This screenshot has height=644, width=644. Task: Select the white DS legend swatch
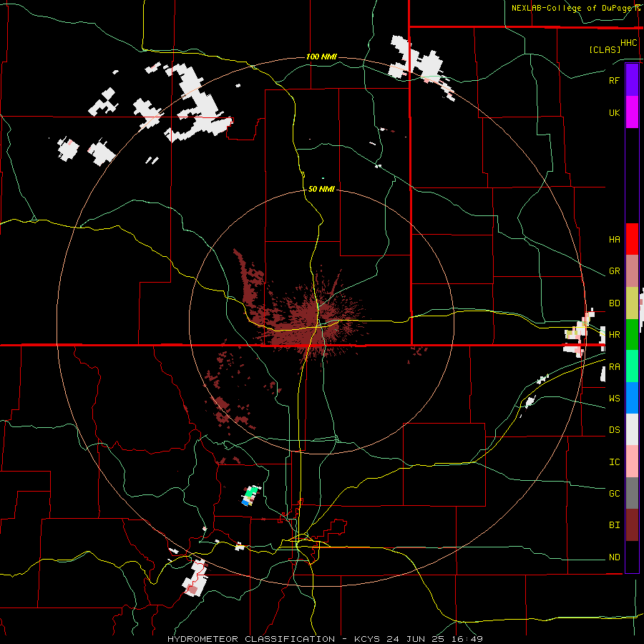point(632,429)
